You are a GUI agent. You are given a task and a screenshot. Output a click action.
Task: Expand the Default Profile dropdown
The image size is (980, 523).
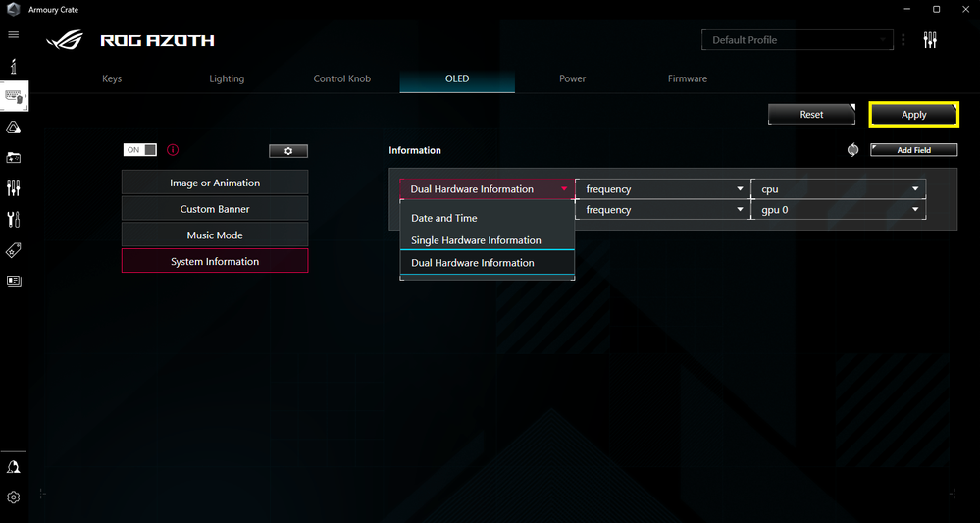click(799, 40)
